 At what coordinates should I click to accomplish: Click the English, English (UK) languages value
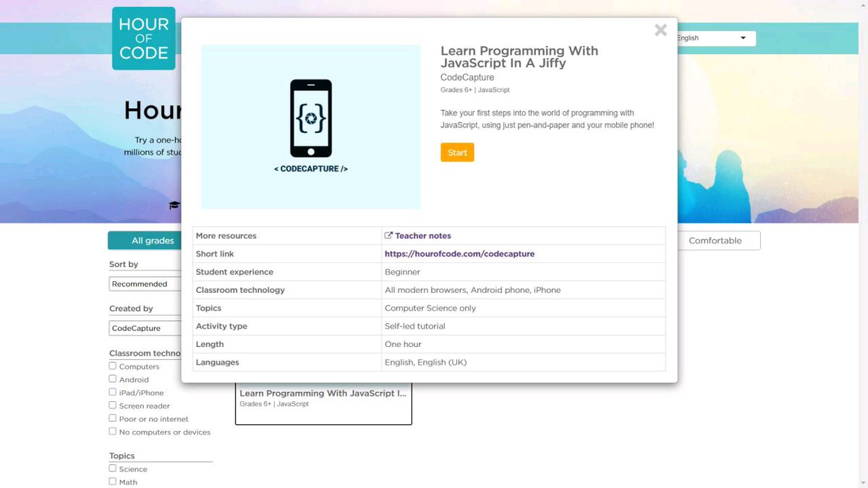point(426,362)
